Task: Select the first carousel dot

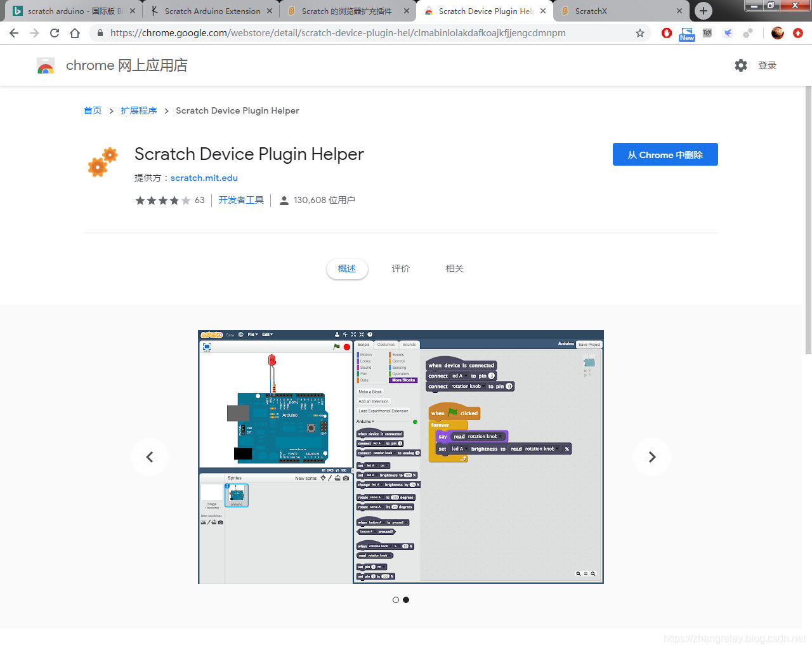Action: 396,600
